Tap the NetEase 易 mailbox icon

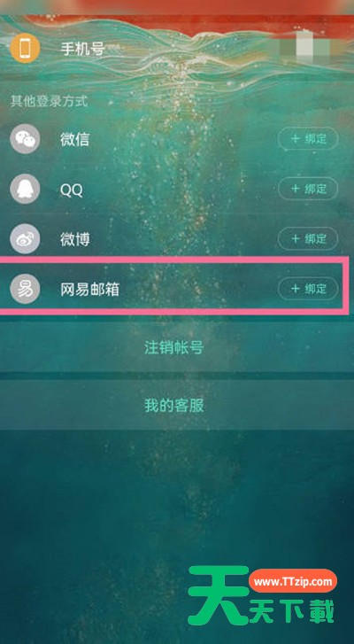(x=25, y=288)
